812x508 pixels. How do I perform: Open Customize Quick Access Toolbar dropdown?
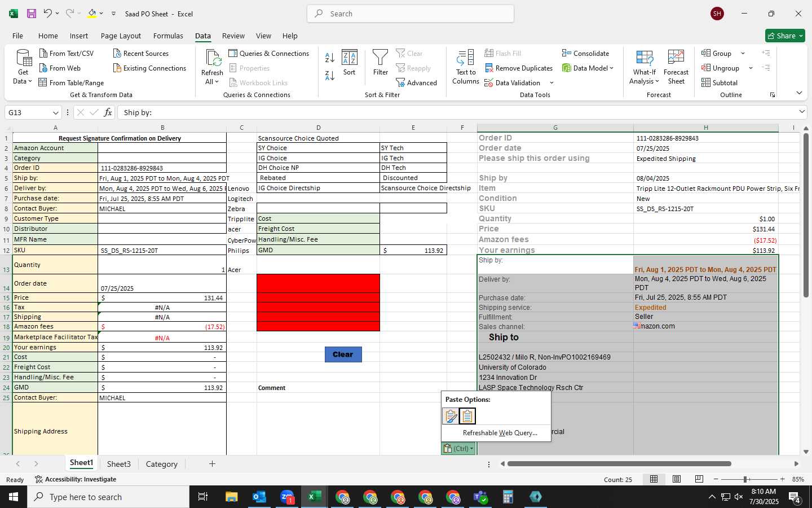click(x=113, y=14)
